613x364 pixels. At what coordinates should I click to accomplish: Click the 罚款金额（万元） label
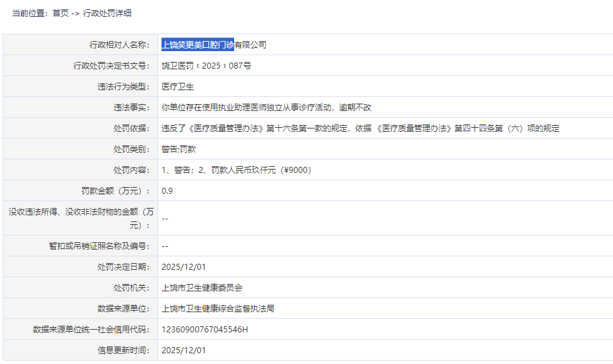click(x=116, y=191)
